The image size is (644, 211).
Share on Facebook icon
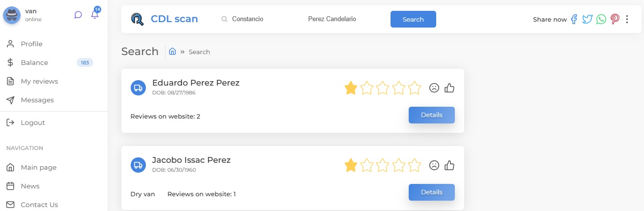coord(574,19)
